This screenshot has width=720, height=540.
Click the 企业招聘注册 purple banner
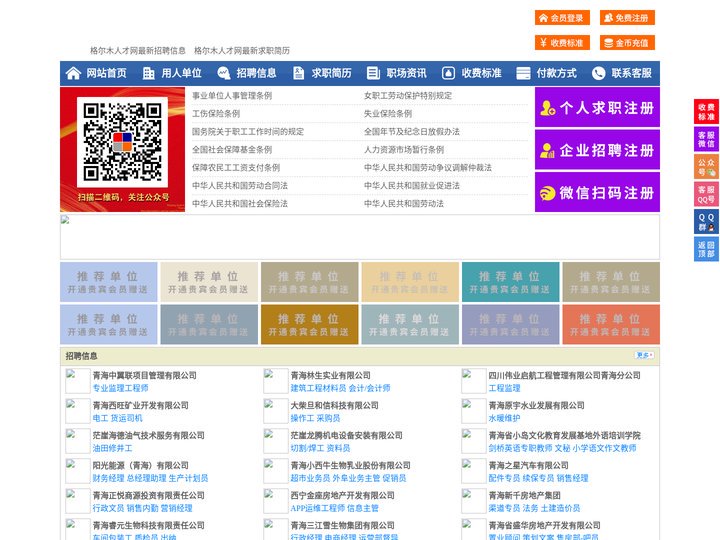click(597, 150)
